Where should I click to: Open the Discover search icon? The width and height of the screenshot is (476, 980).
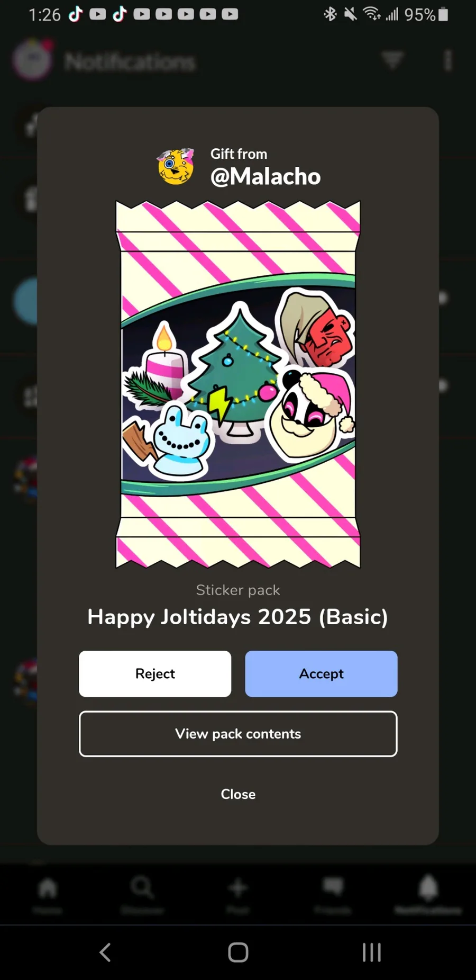142,888
